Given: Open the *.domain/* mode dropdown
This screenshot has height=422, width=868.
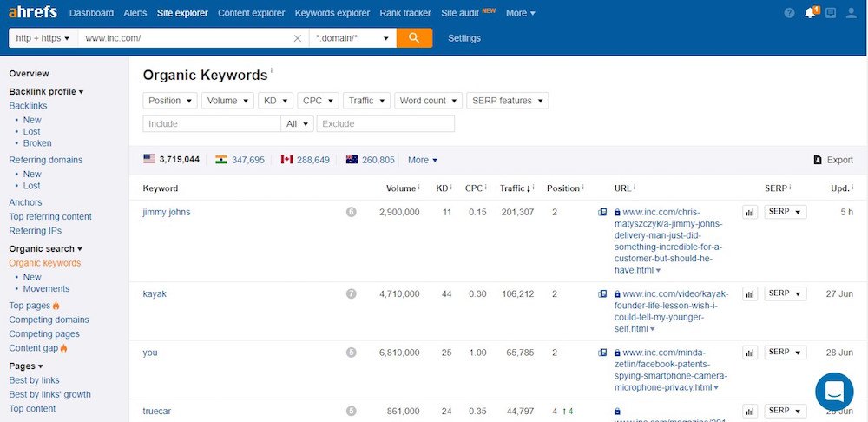Looking at the screenshot, I should click(352, 38).
